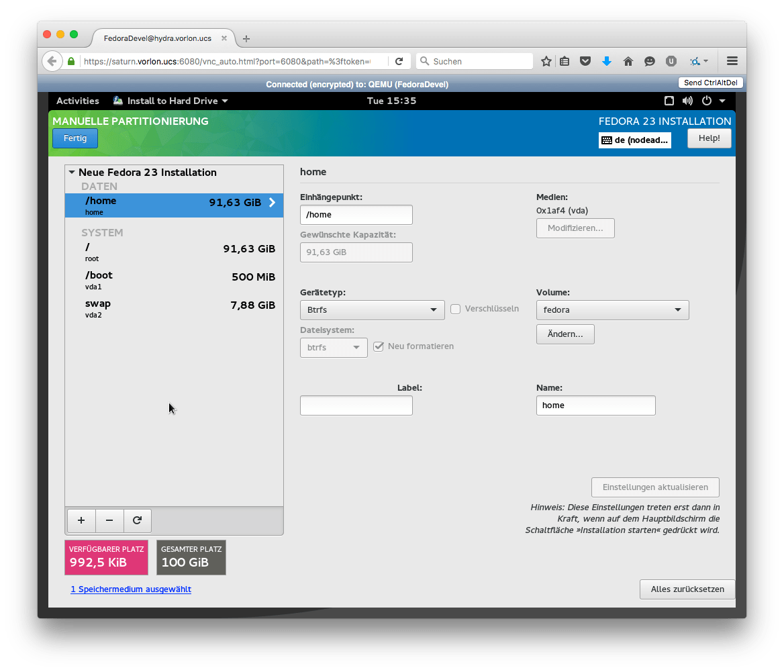Open the Install to Hard Drive menu
Screen dimensions: 784x672
tap(171, 101)
